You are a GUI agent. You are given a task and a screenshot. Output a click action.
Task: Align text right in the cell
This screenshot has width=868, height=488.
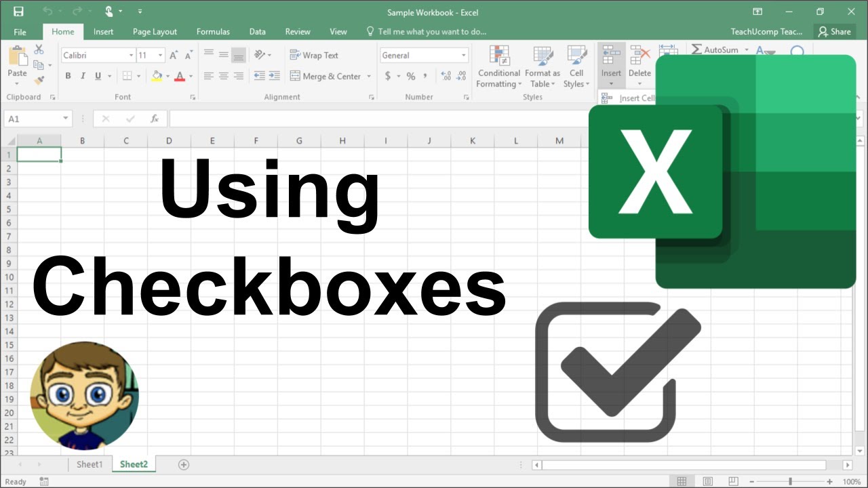239,76
